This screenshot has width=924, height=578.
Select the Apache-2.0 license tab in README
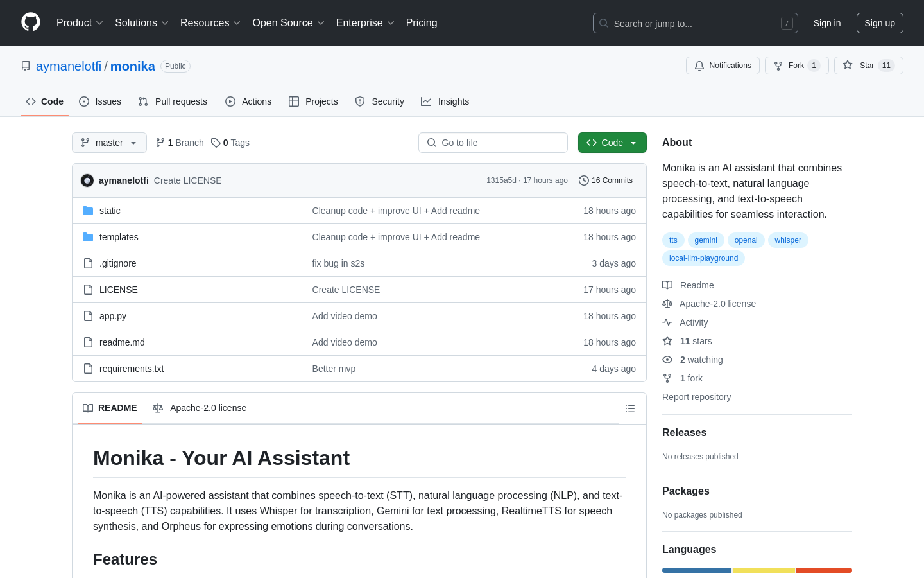[x=200, y=408]
